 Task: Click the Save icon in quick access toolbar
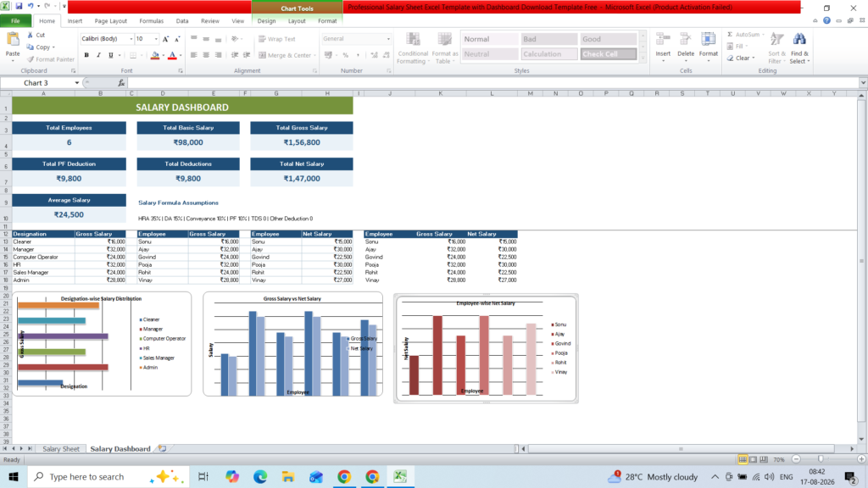coord(19,6)
